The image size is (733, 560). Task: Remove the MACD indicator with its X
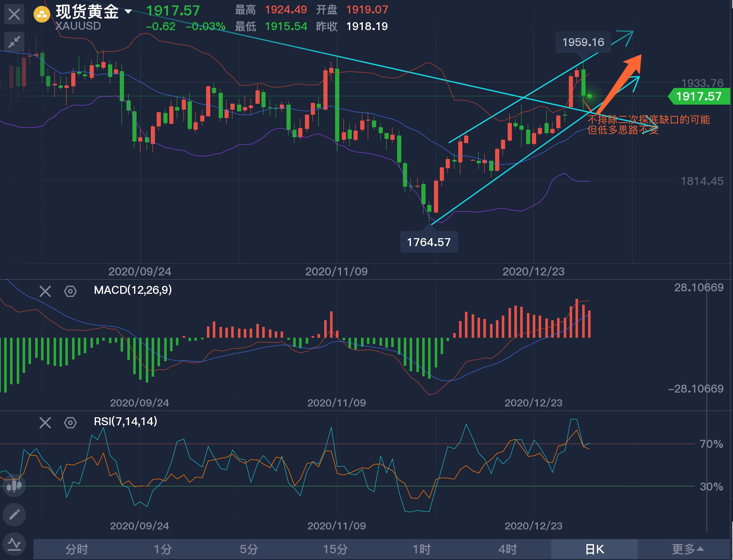point(45,291)
